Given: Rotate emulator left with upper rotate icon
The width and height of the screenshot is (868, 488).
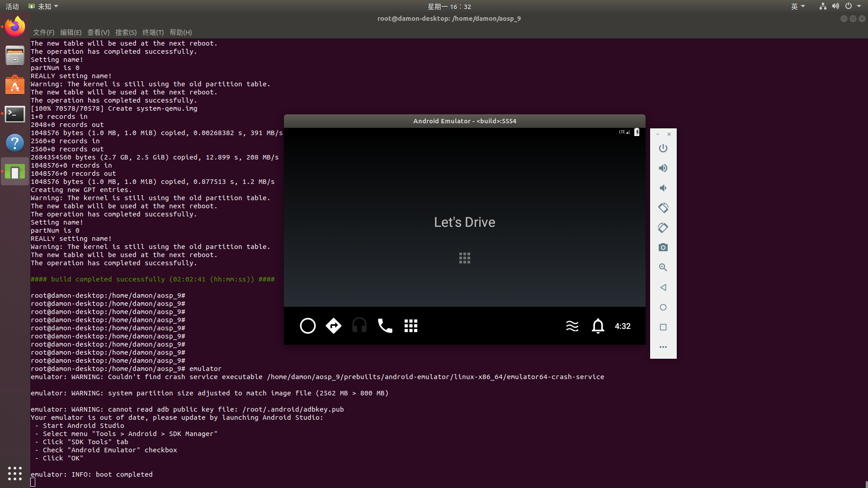Looking at the screenshot, I should 663,208.
